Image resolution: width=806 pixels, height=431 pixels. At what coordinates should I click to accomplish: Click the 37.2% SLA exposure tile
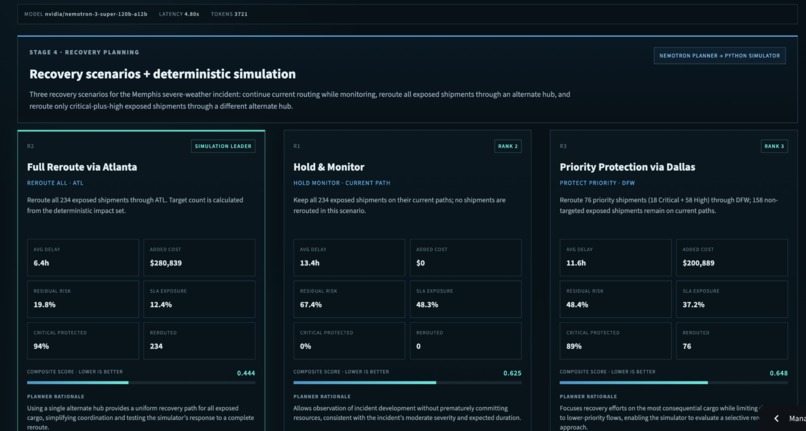pyautogui.click(x=732, y=299)
